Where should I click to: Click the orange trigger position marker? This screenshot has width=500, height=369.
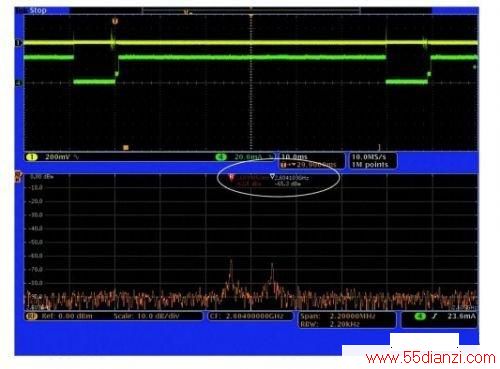click(x=115, y=21)
